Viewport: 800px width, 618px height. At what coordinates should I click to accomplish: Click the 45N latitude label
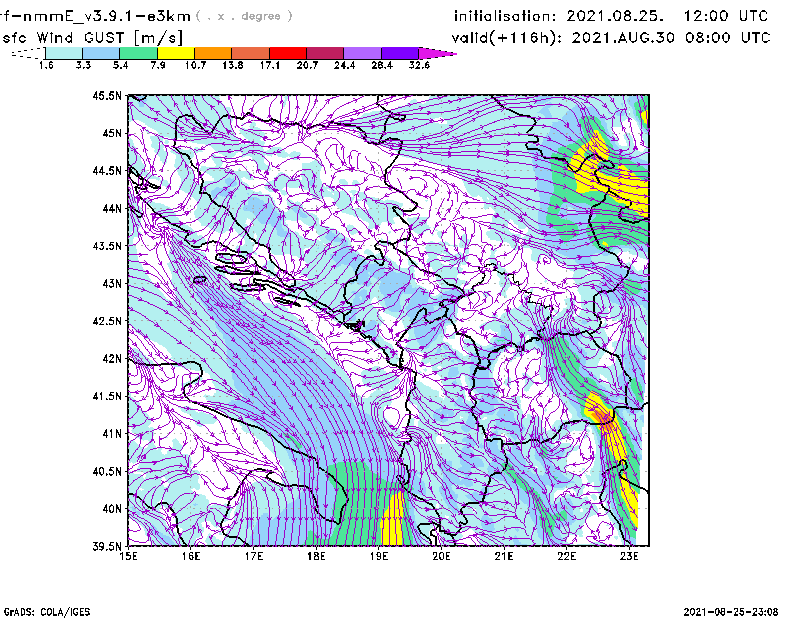click(112, 133)
